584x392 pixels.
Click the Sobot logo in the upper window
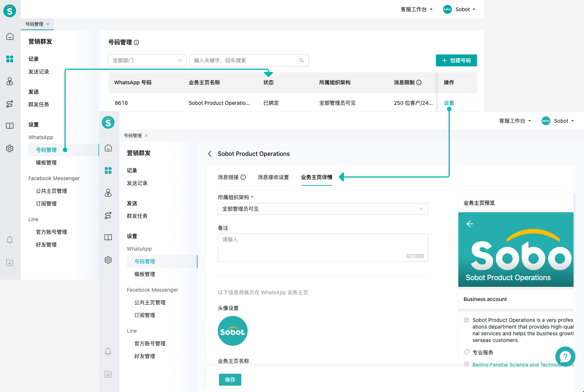[10, 10]
